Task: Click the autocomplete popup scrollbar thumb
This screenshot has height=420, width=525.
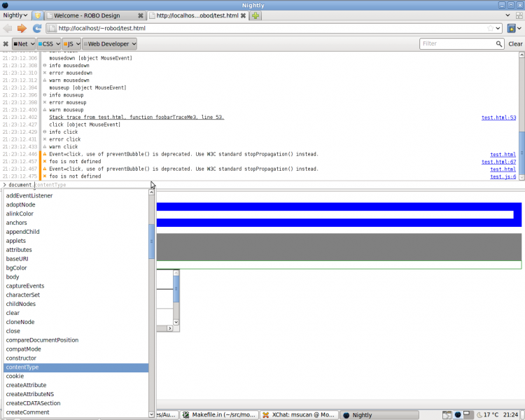Action: (151, 241)
